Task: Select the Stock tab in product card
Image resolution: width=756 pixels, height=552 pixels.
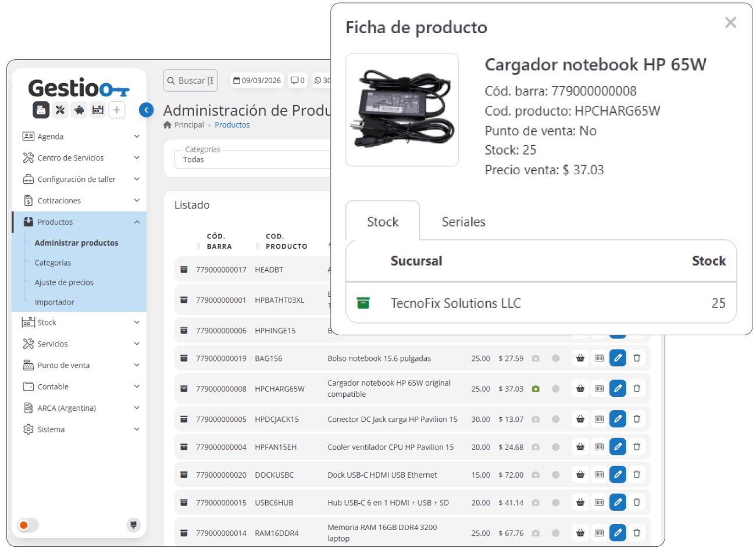Action: [383, 222]
